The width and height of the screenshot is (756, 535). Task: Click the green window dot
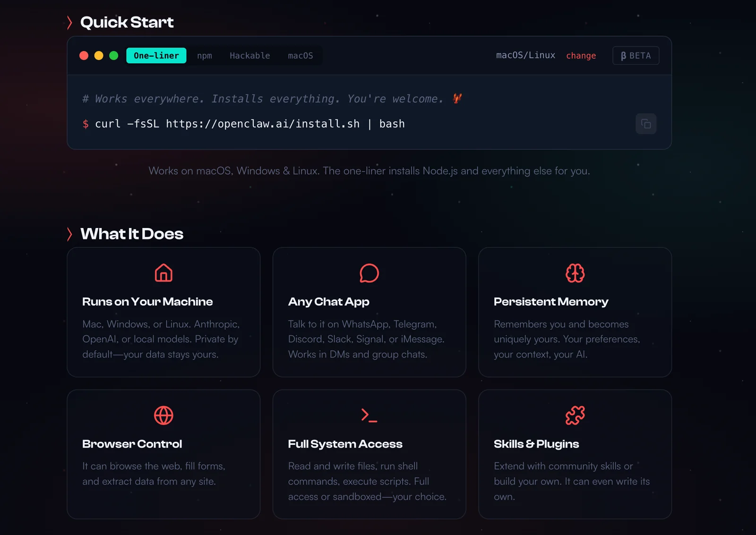click(x=114, y=56)
